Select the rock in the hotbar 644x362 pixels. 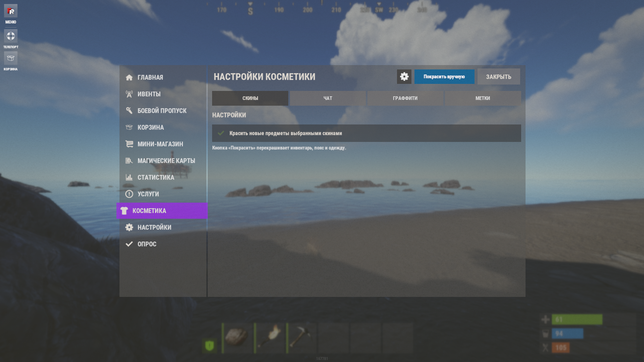point(237,338)
